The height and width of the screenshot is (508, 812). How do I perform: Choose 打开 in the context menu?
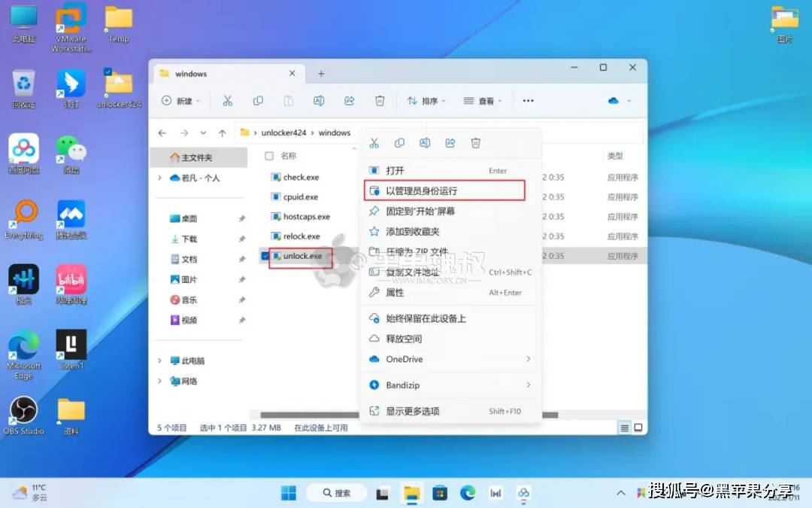tap(450, 171)
